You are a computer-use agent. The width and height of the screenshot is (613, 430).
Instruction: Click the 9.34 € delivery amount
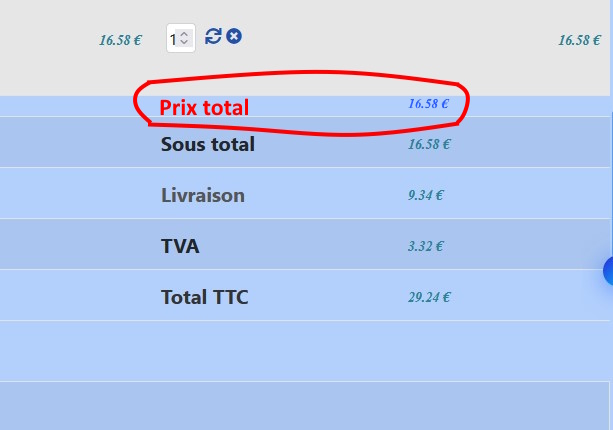[426, 195]
